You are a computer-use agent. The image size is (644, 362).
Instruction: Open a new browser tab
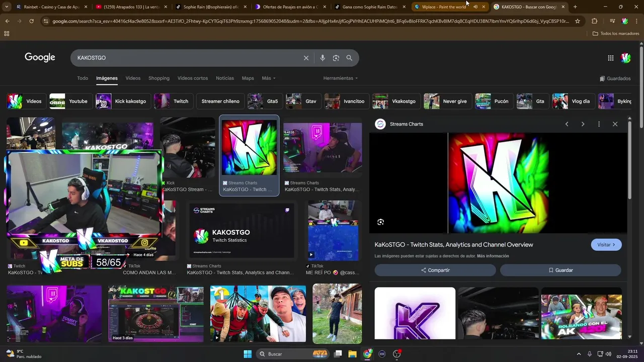pos(575,7)
